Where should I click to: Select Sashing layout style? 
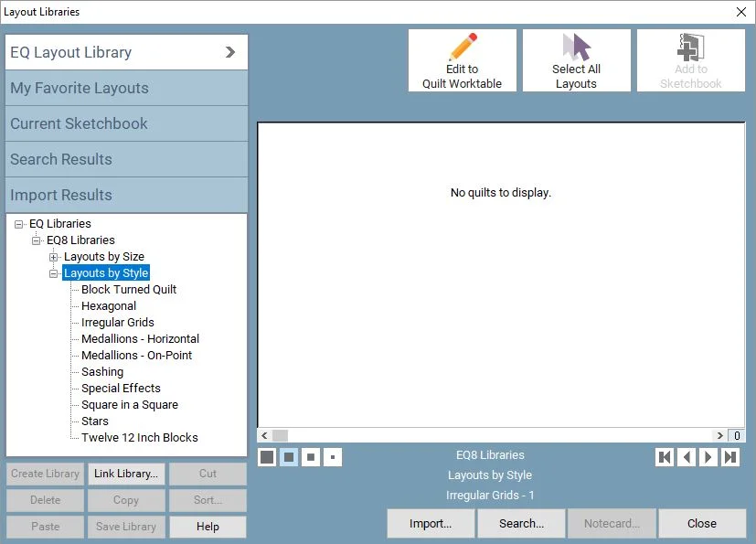point(102,372)
